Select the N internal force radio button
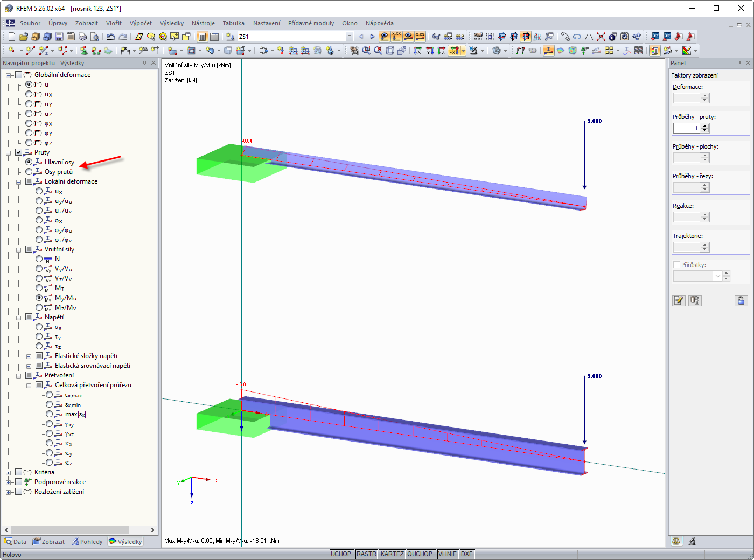The image size is (754, 560). tap(39, 259)
